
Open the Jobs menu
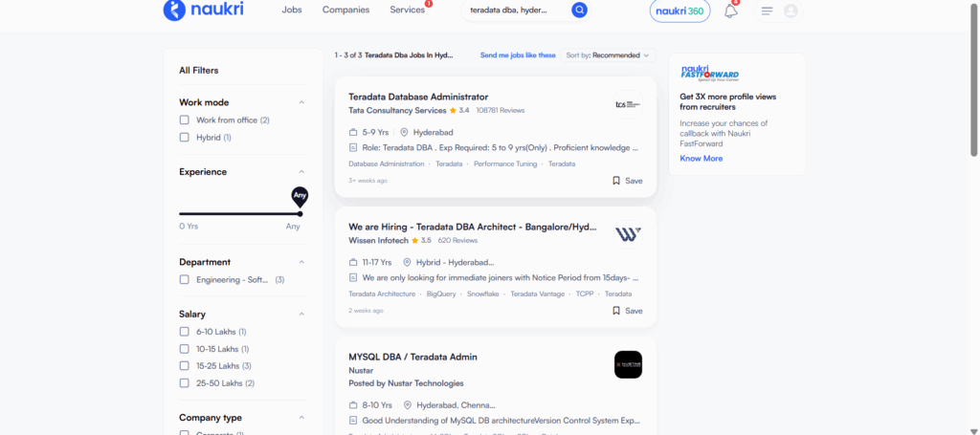point(292,11)
